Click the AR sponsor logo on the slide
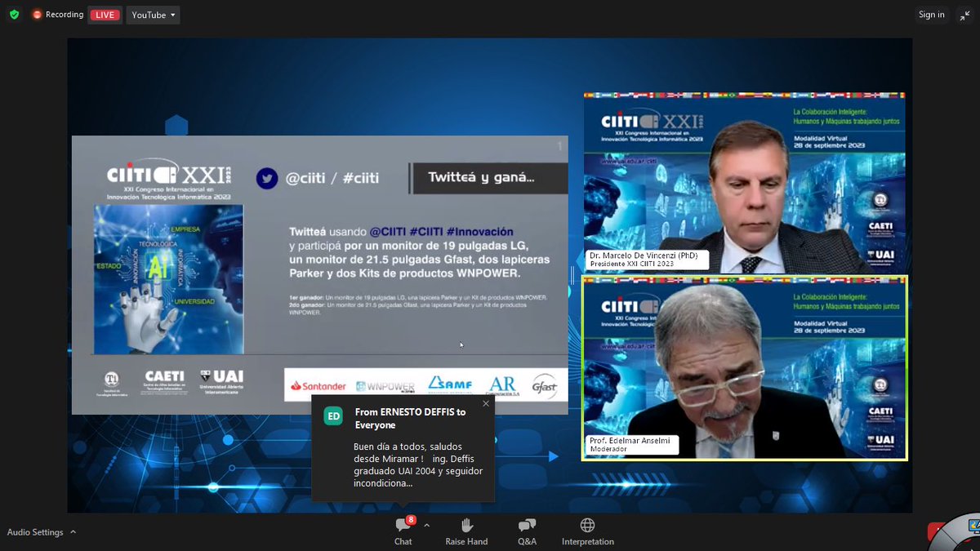Image resolution: width=980 pixels, height=551 pixels. pyautogui.click(x=502, y=385)
